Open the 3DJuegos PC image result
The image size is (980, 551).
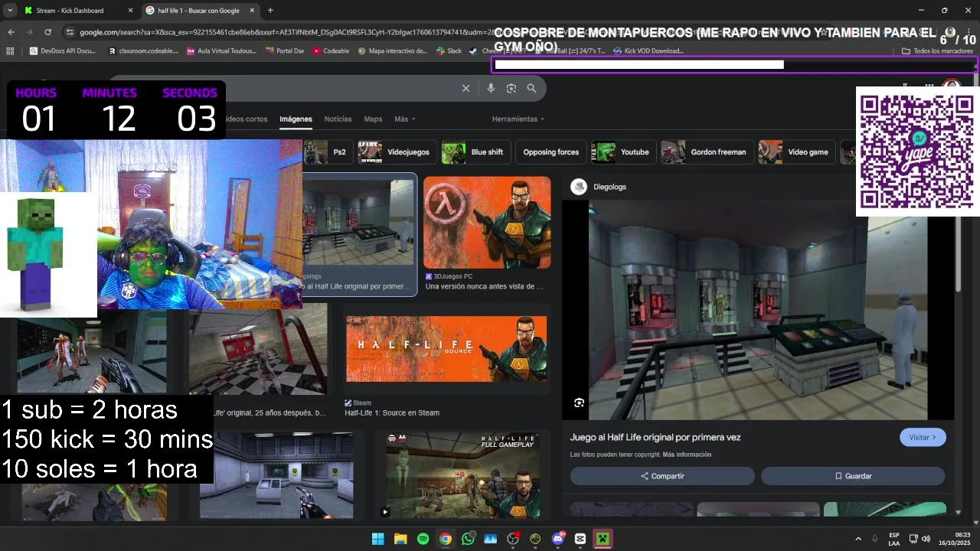tap(487, 223)
